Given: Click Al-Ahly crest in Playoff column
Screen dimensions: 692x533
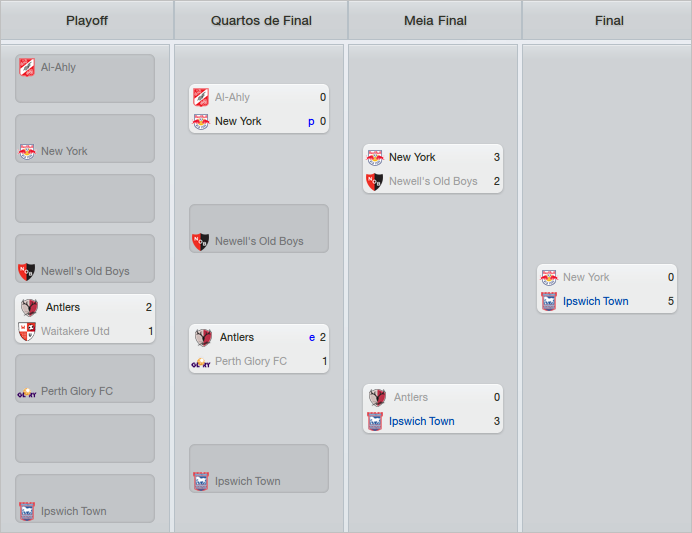Looking at the screenshot, I should coord(27,67).
